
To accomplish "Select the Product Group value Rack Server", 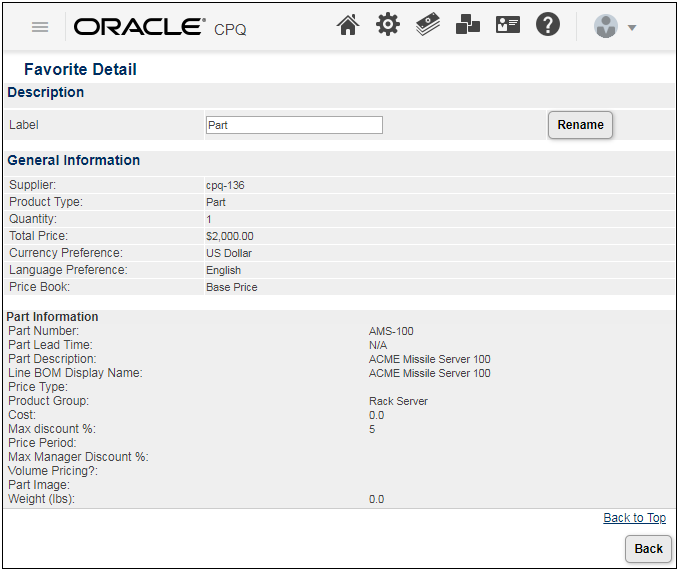I will pos(398,401).
